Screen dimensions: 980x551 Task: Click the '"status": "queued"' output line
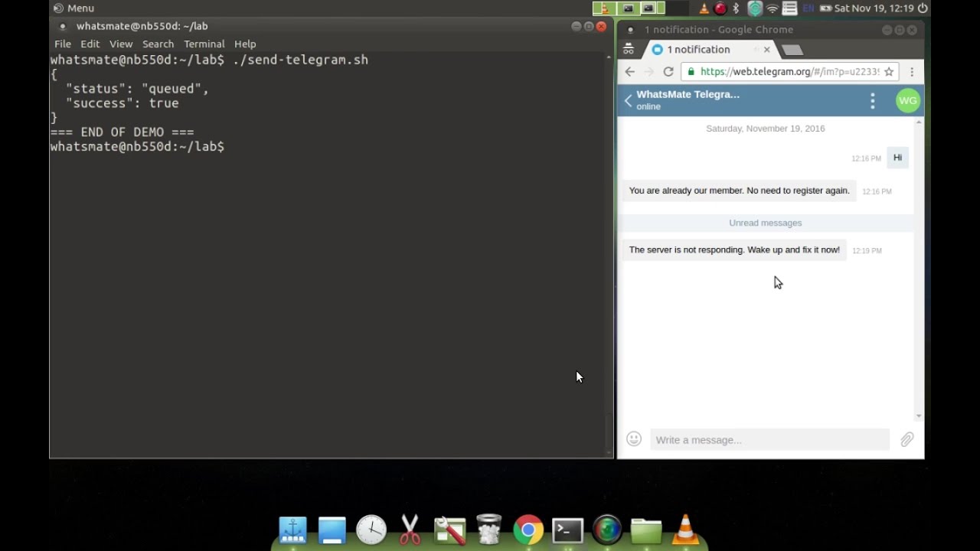click(x=137, y=89)
